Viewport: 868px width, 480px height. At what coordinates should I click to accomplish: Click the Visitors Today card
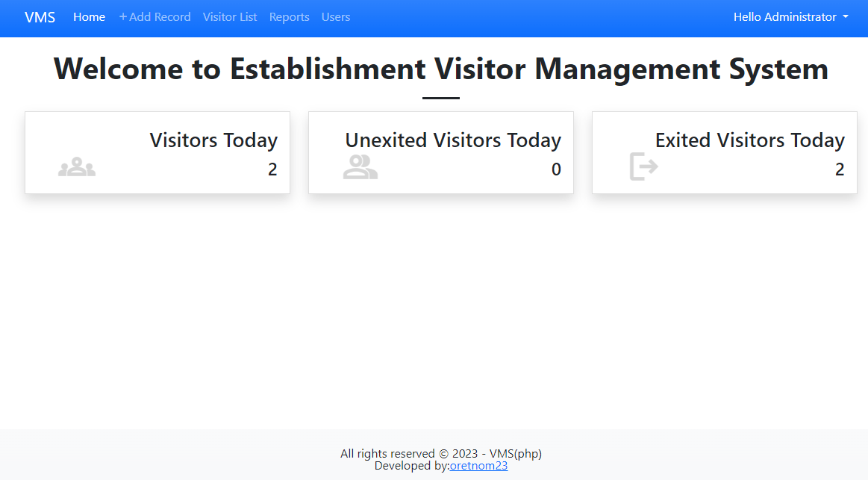point(157,152)
